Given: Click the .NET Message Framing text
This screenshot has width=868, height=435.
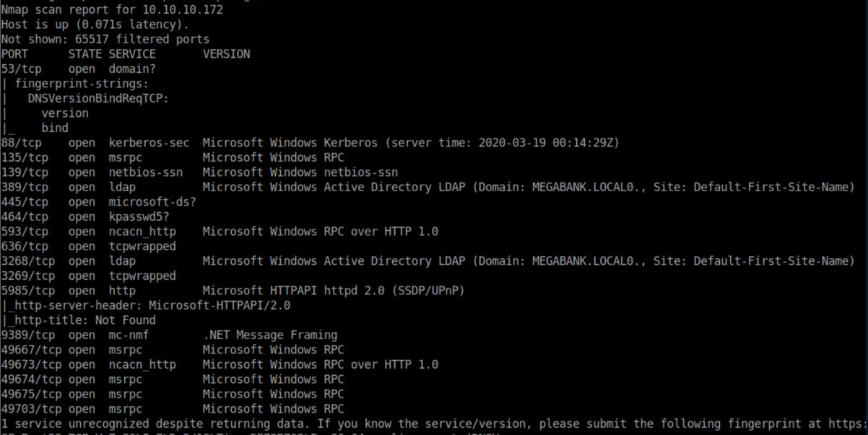Looking at the screenshot, I should (x=269, y=335).
